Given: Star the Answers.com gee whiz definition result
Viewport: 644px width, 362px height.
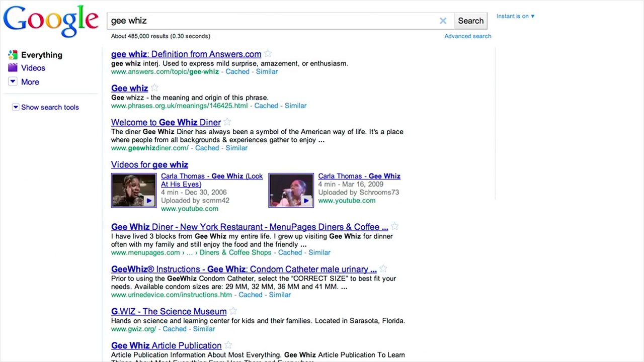Looking at the screenshot, I should coord(268,53).
